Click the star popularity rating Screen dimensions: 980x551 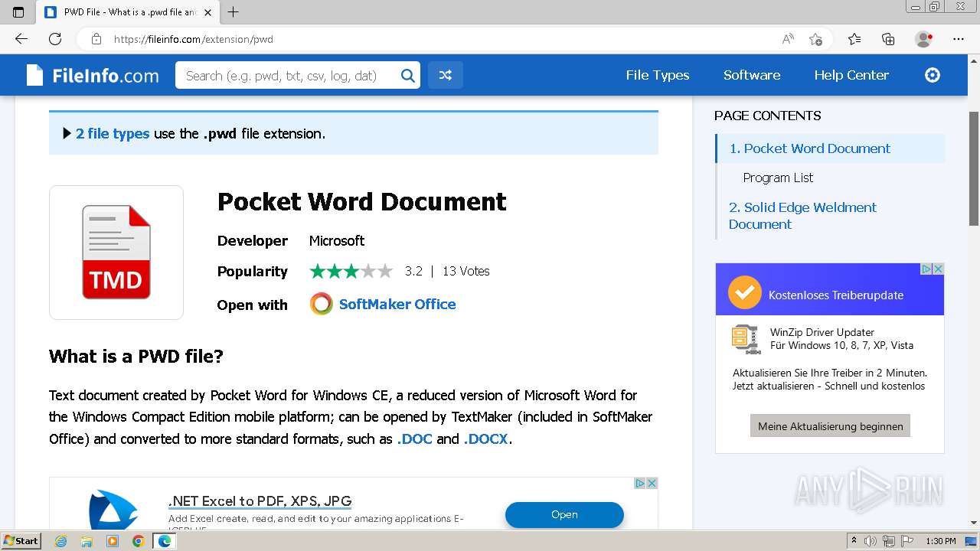click(x=351, y=271)
